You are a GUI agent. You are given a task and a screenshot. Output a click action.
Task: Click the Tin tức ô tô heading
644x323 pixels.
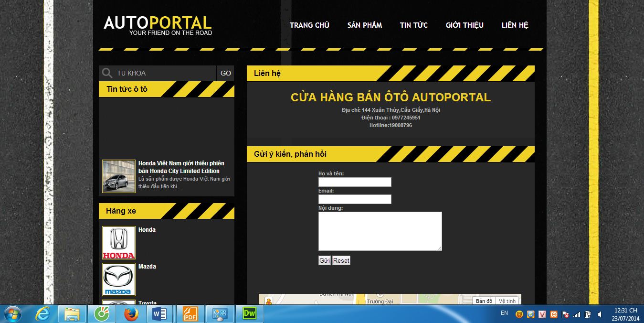point(127,89)
